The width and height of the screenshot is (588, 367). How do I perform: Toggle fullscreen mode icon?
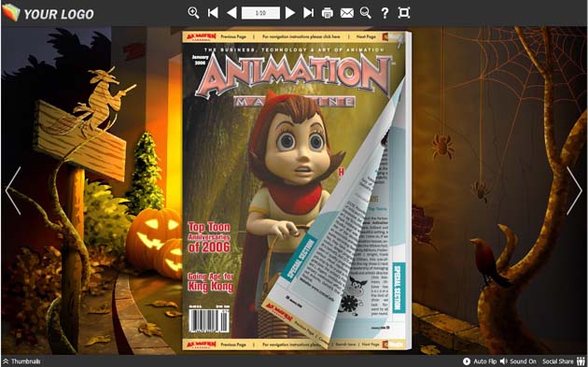pos(404,13)
